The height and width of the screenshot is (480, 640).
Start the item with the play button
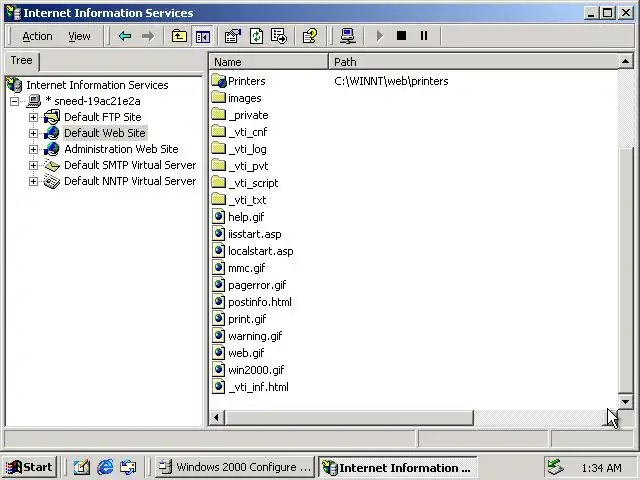click(379, 36)
